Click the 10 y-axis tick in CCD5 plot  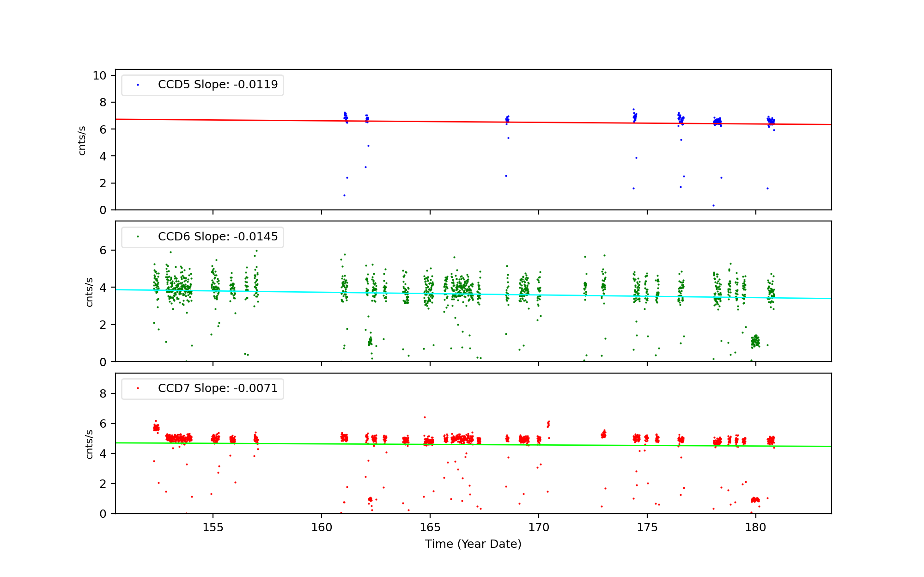pos(99,76)
